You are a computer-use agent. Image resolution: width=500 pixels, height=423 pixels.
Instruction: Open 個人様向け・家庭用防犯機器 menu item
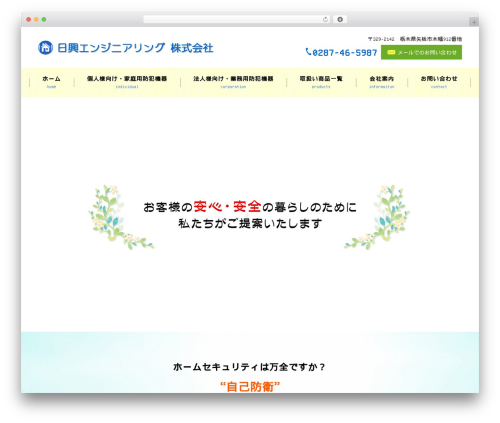tap(127, 82)
